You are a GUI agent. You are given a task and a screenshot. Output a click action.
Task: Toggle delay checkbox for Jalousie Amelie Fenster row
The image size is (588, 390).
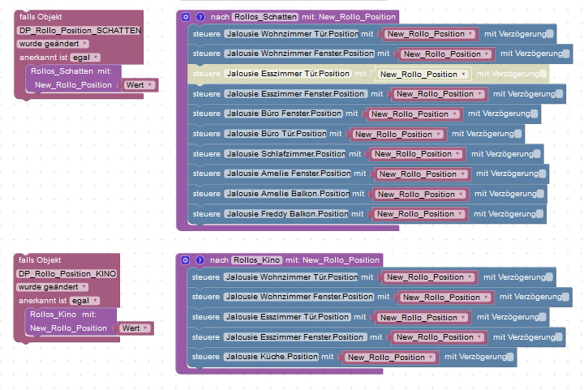pyautogui.click(x=543, y=174)
